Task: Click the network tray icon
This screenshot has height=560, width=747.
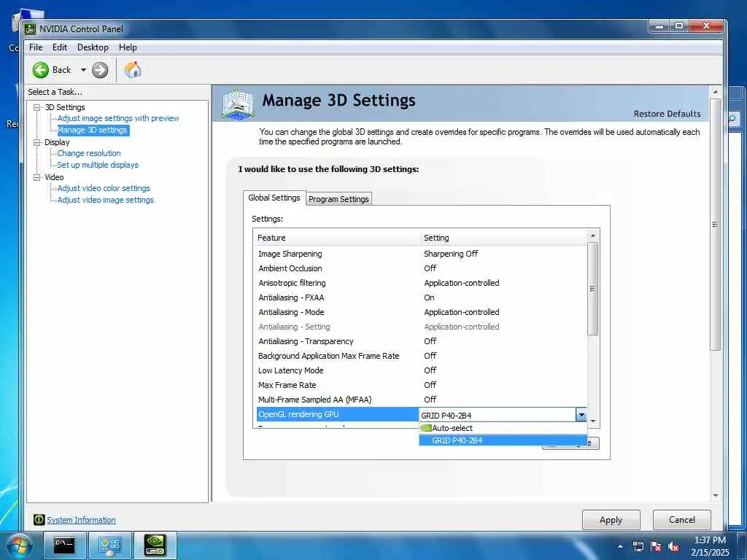Action: pos(638,546)
